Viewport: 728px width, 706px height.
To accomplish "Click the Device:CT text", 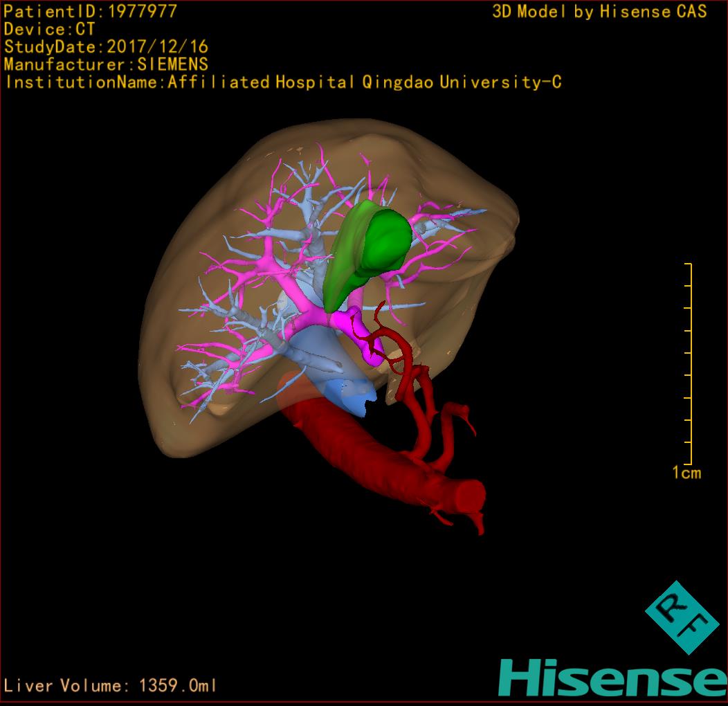I will click(50, 30).
